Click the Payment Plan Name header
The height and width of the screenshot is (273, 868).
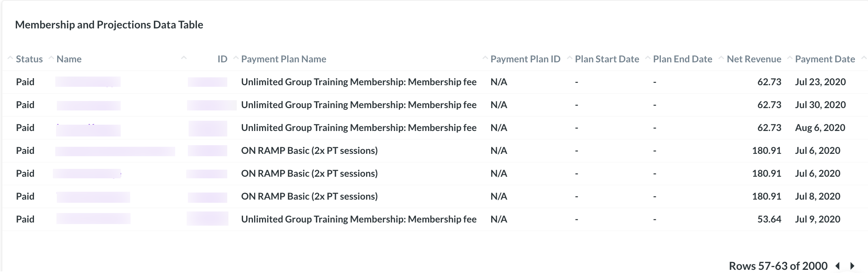coord(284,59)
